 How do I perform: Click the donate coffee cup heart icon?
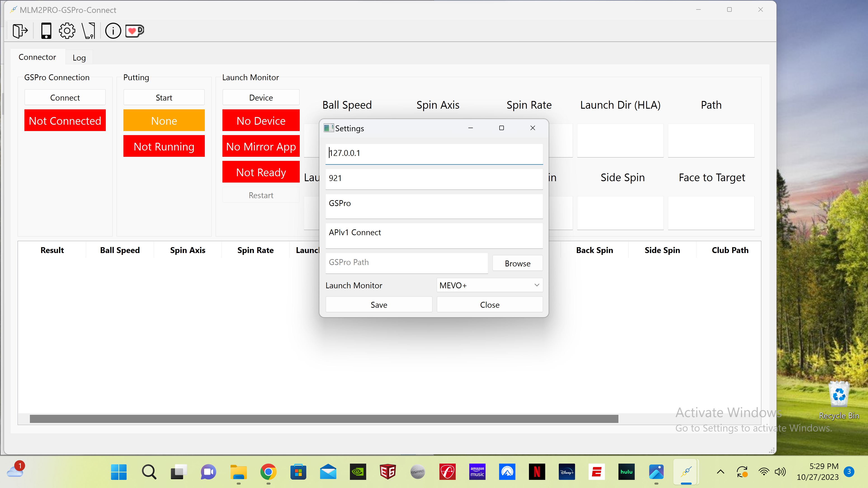[134, 31]
